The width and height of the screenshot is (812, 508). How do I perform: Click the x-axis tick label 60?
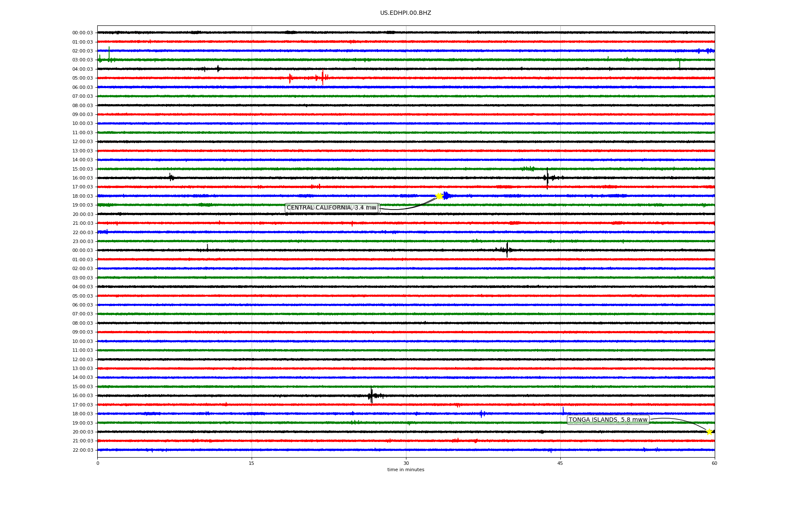pos(714,464)
